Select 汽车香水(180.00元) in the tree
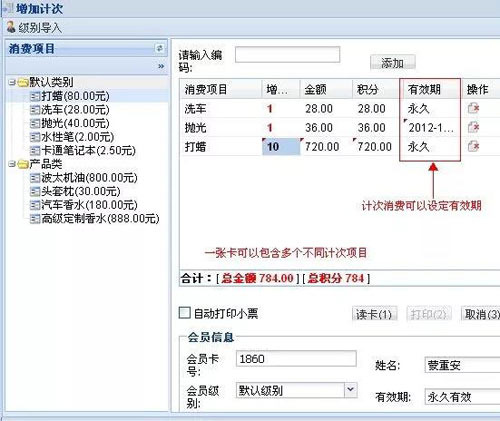Screen dimensions: 500x421 click(x=89, y=205)
